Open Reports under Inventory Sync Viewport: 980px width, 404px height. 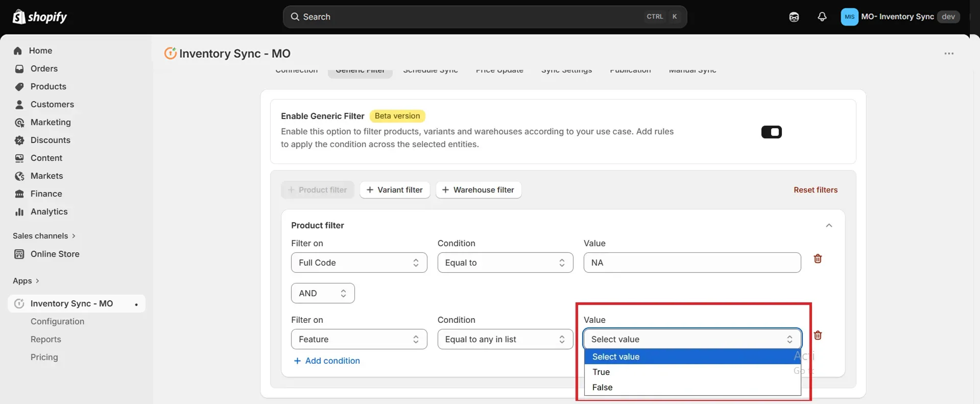point(45,339)
